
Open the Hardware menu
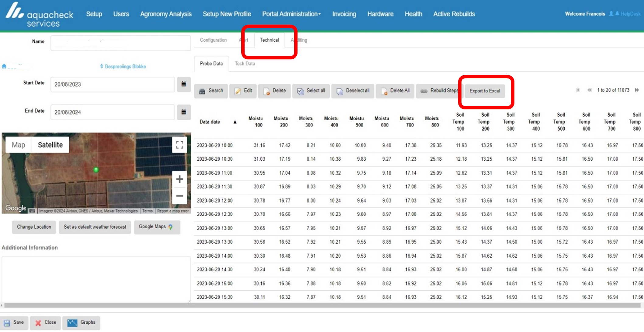click(380, 14)
